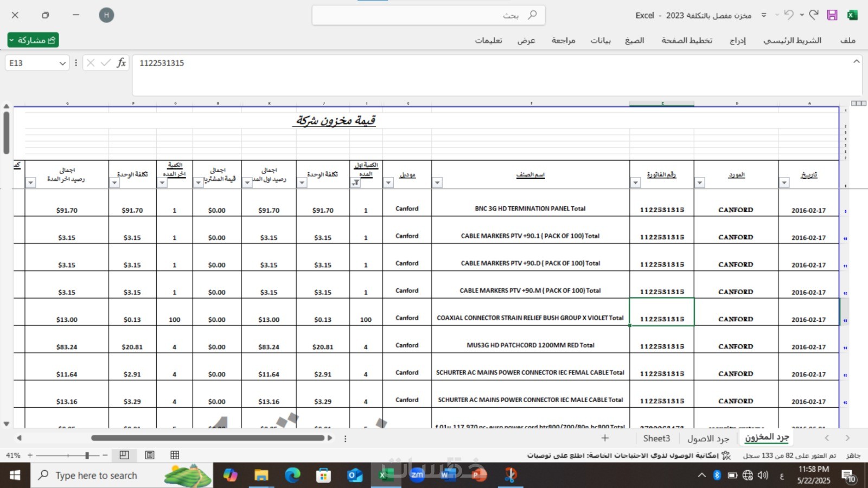
Task: Open Zoom from the taskbar
Action: click(417, 475)
